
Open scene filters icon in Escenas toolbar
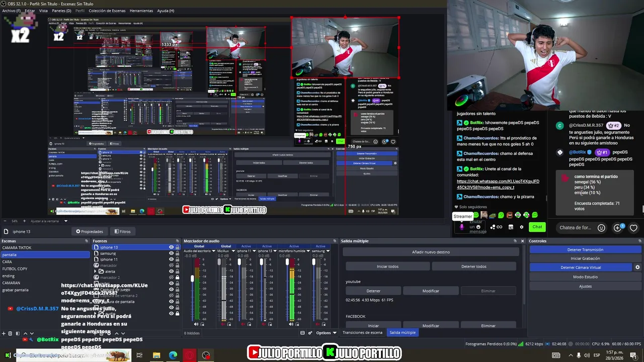(18, 333)
